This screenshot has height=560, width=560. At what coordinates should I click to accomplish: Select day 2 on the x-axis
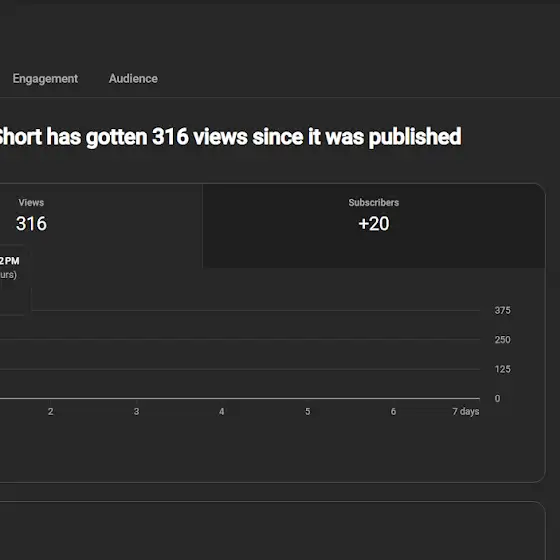[50, 411]
